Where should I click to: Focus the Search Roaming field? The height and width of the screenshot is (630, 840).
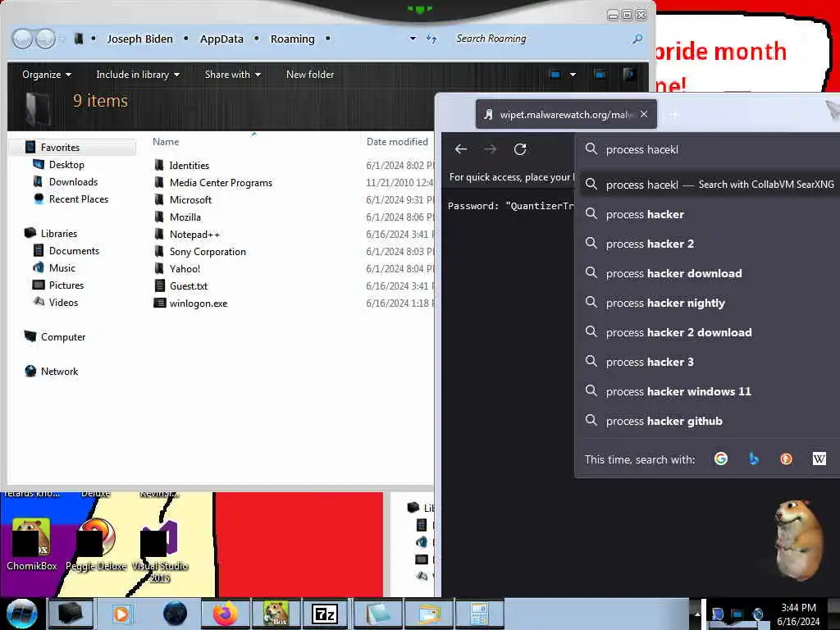coord(541,39)
